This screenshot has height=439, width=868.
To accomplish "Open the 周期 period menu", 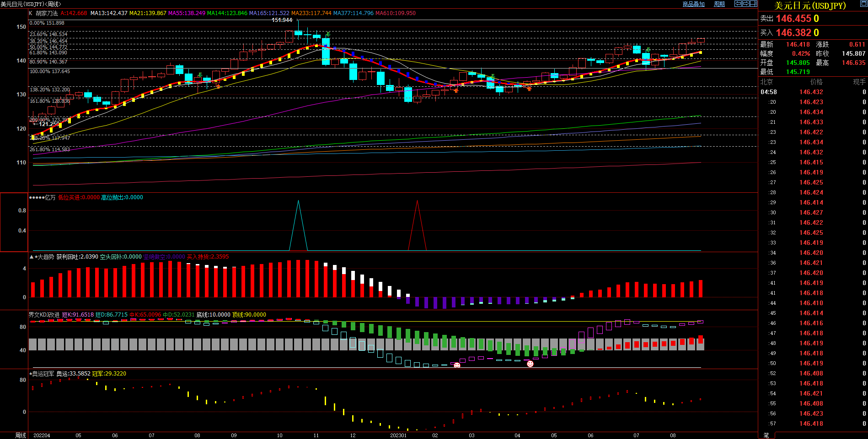I will coord(719,4).
